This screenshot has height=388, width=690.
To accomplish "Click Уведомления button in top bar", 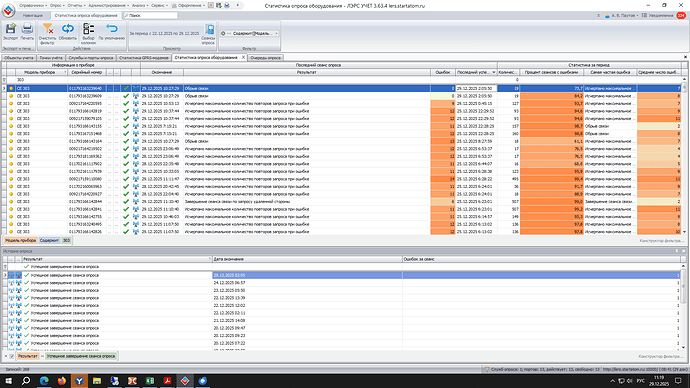I will 657,15.
